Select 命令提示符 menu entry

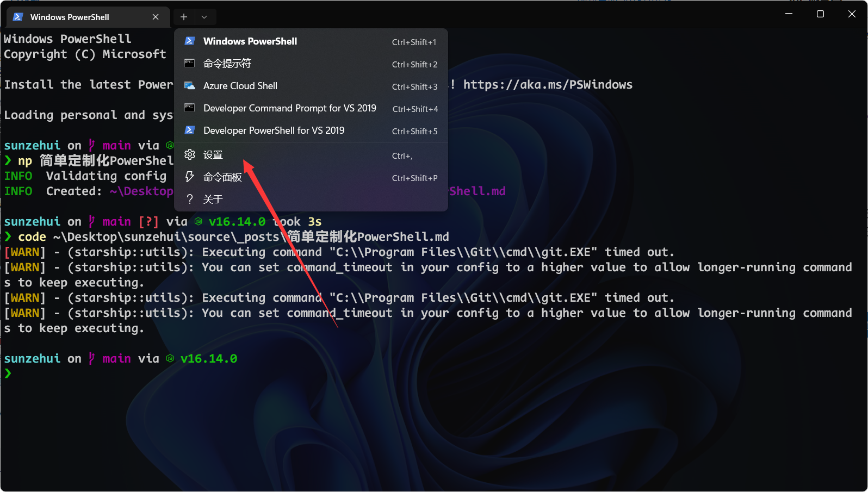311,64
